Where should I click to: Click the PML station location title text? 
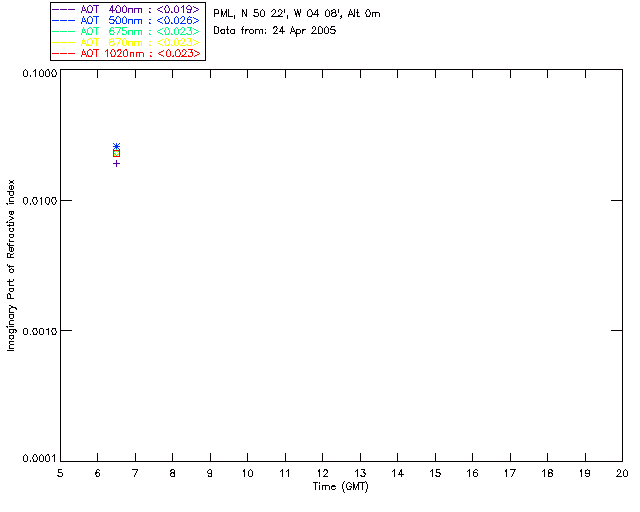(x=296, y=14)
